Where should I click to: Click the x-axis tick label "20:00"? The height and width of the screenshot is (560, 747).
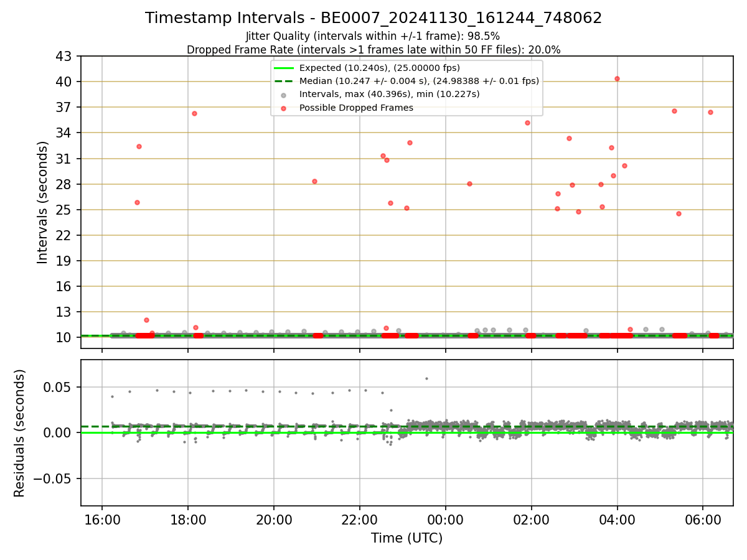(274, 519)
